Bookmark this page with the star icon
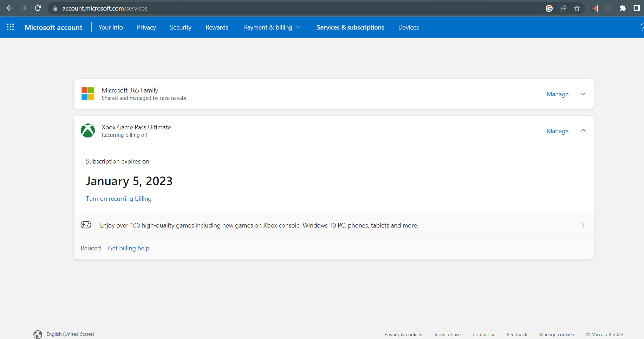 click(577, 8)
